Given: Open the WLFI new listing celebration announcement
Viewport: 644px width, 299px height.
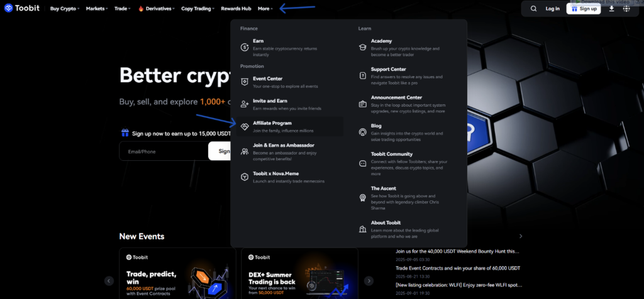Looking at the screenshot, I should click(x=458, y=285).
